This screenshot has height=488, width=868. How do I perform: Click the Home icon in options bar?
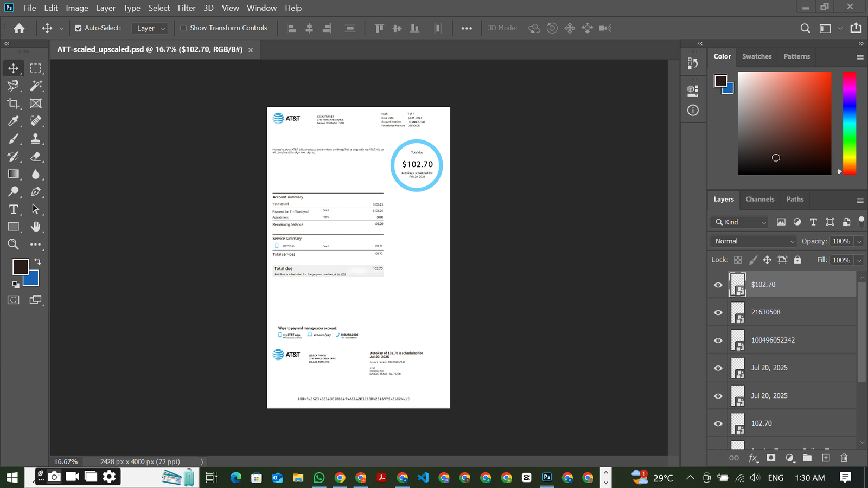click(x=19, y=28)
